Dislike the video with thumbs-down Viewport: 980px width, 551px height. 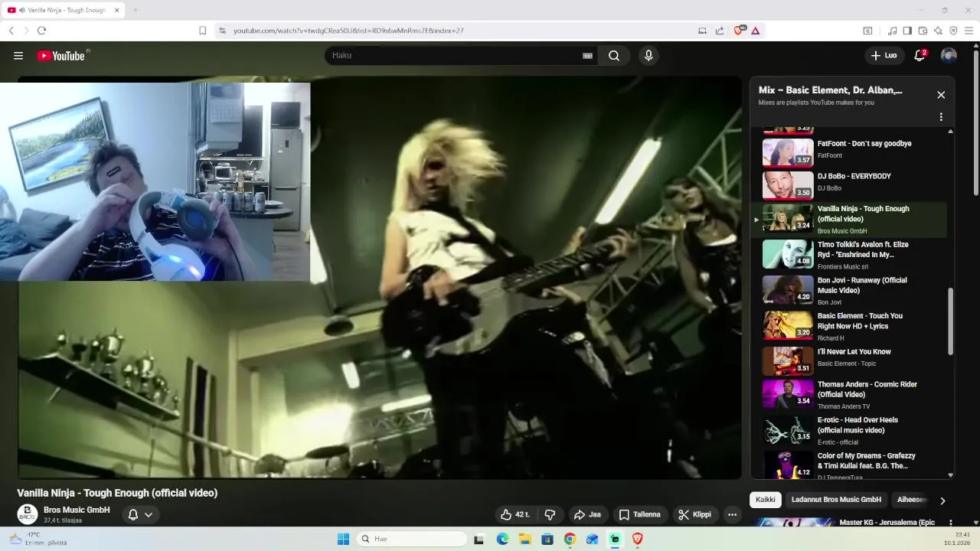(x=549, y=514)
